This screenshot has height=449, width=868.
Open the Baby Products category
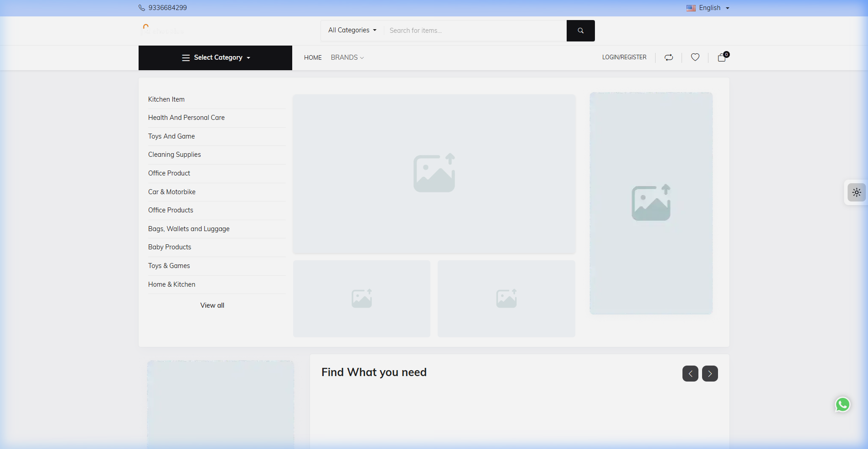click(x=170, y=247)
